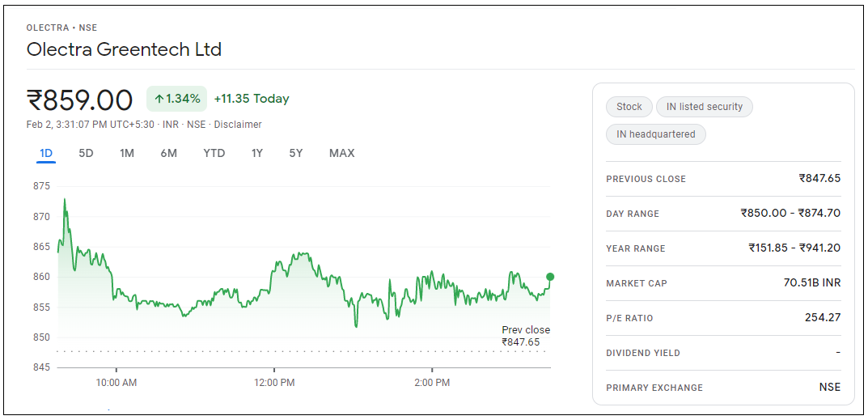Click the IN listed security chip
868x420 pixels.
[x=704, y=107]
